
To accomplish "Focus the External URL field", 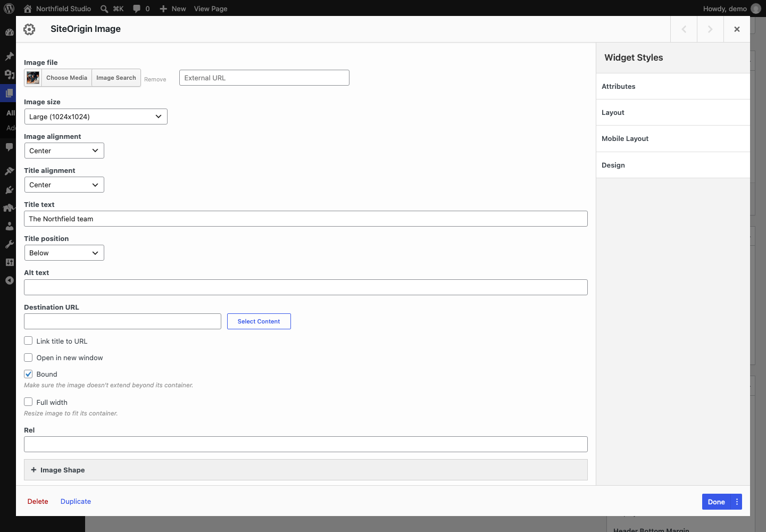I will (264, 78).
